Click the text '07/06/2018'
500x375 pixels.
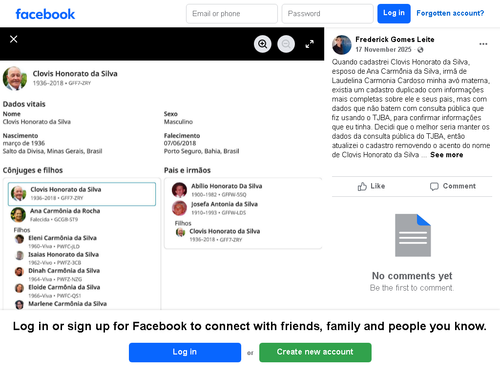(180, 143)
